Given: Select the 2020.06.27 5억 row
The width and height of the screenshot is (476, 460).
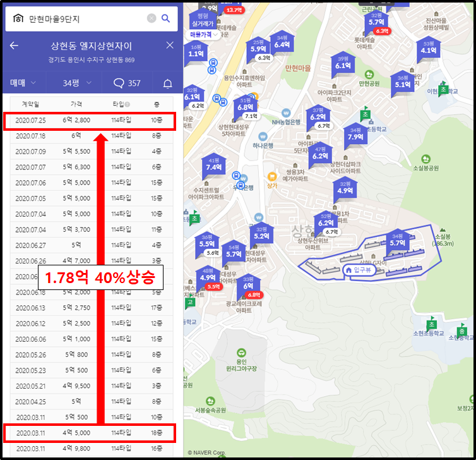Looking at the screenshot, I should click(92, 245).
